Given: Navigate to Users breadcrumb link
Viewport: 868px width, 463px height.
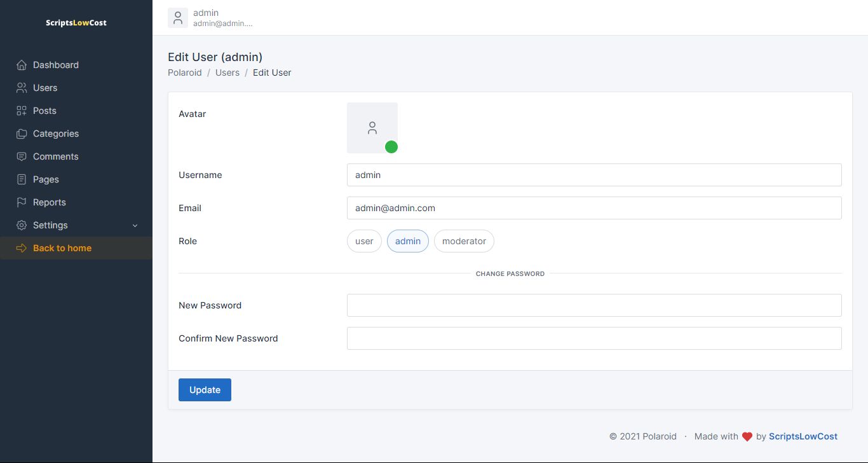Looking at the screenshot, I should point(227,73).
